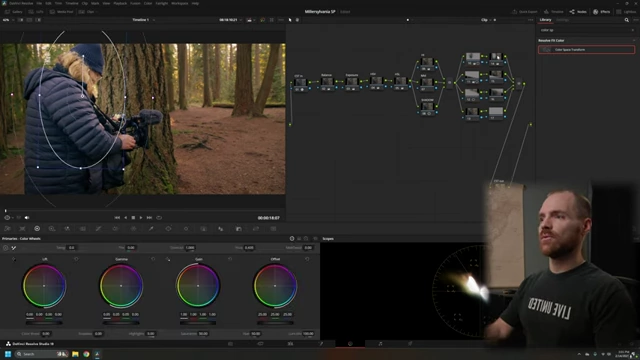Toggle the Nodes panel button

coord(578,12)
